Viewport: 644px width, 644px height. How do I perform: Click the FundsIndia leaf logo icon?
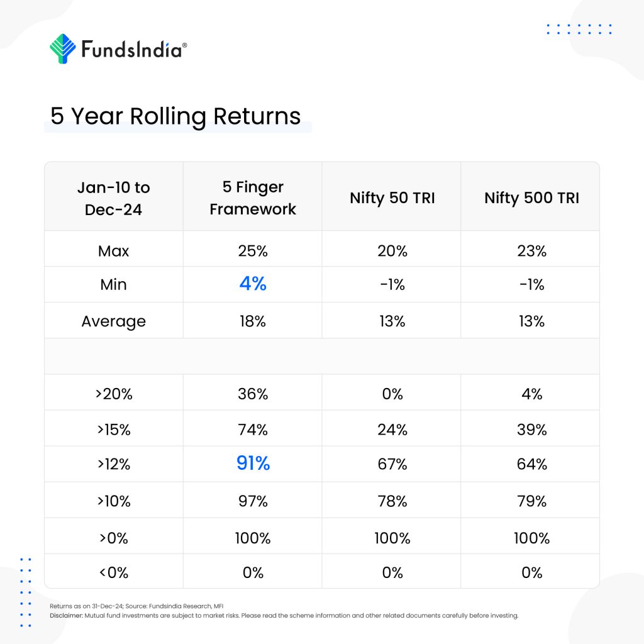pyautogui.click(x=62, y=49)
